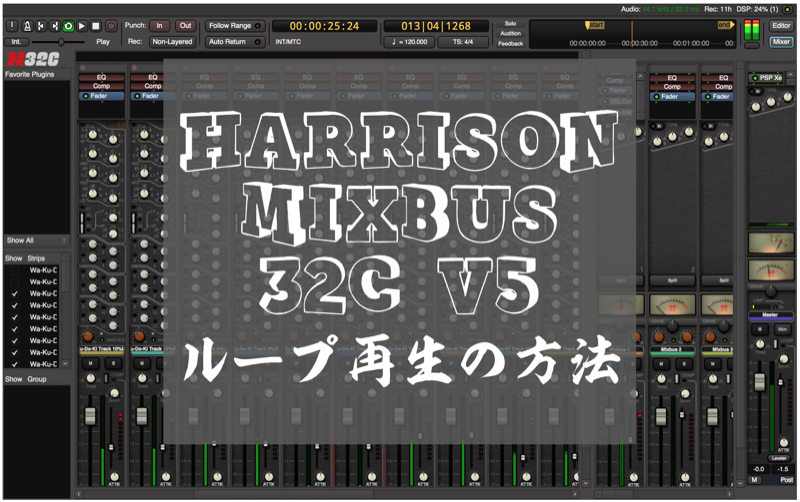This screenshot has width=800, height=502.
Task: Click the start marker in mini timeline
Action: tap(595, 25)
